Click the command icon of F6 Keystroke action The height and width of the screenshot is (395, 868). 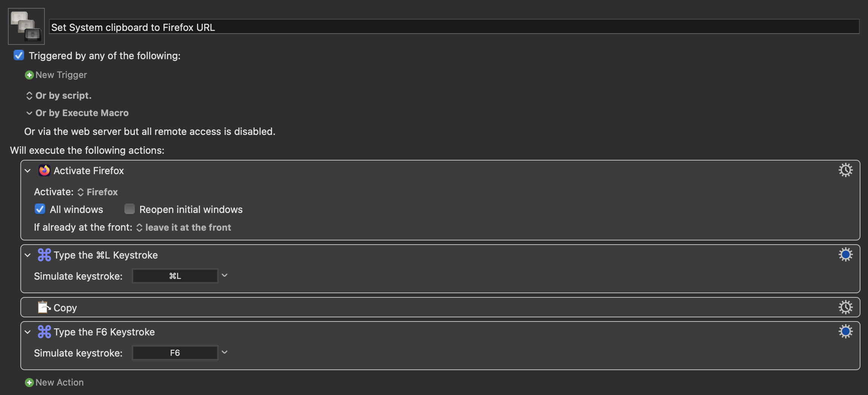pos(44,332)
